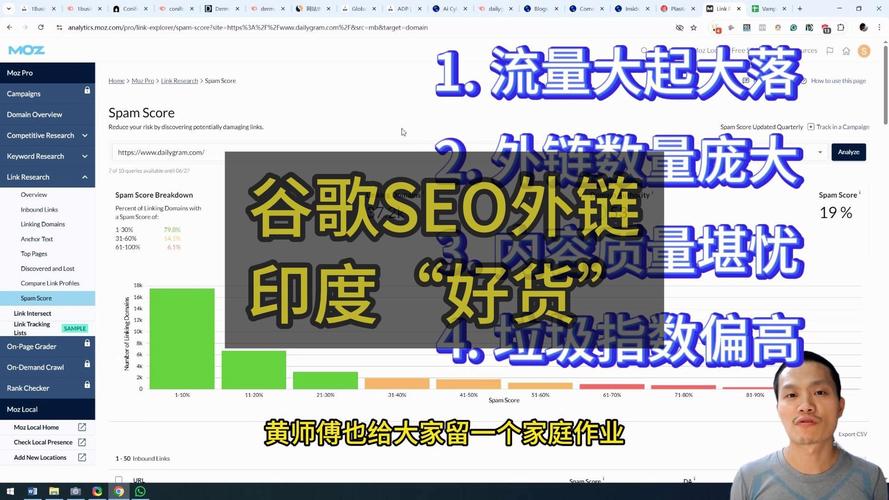Screen dimensions: 889x500
Task: Click the 1-10% green chart bar
Action: click(182, 338)
